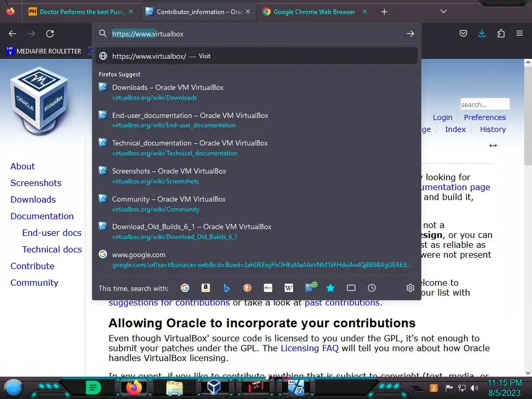Open the Technical docs link

coord(52,249)
